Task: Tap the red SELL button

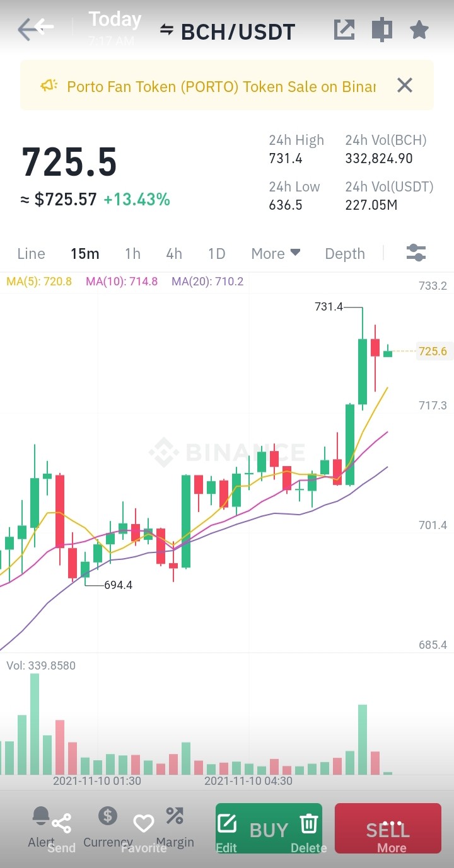Action: point(388,829)
